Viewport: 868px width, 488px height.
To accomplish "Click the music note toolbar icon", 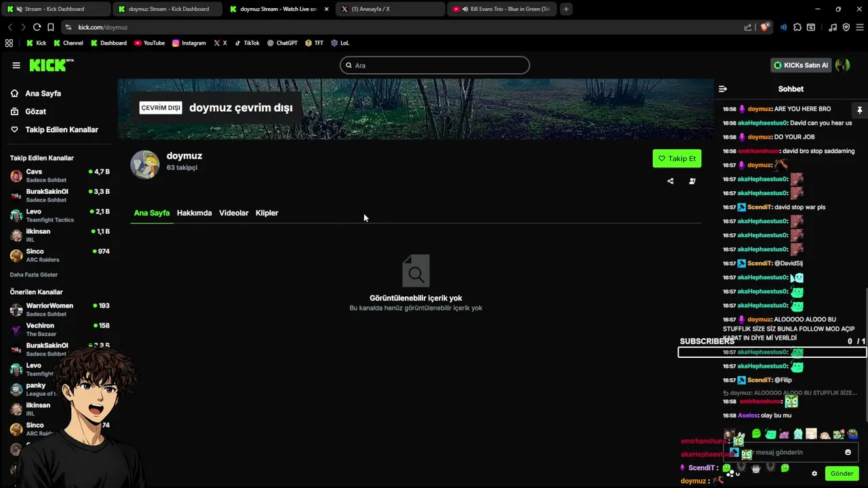I will pos(833,27).
